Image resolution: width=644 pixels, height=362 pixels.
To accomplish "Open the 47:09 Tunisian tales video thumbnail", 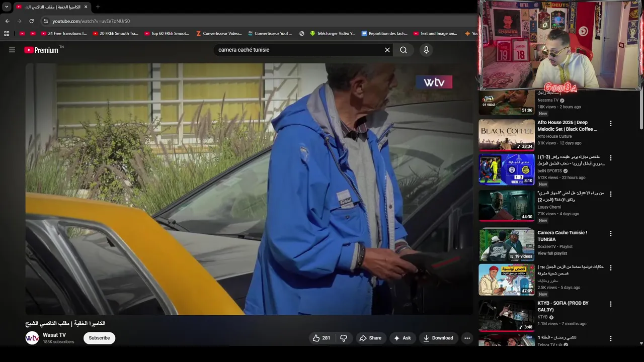I will click(507, 280).
